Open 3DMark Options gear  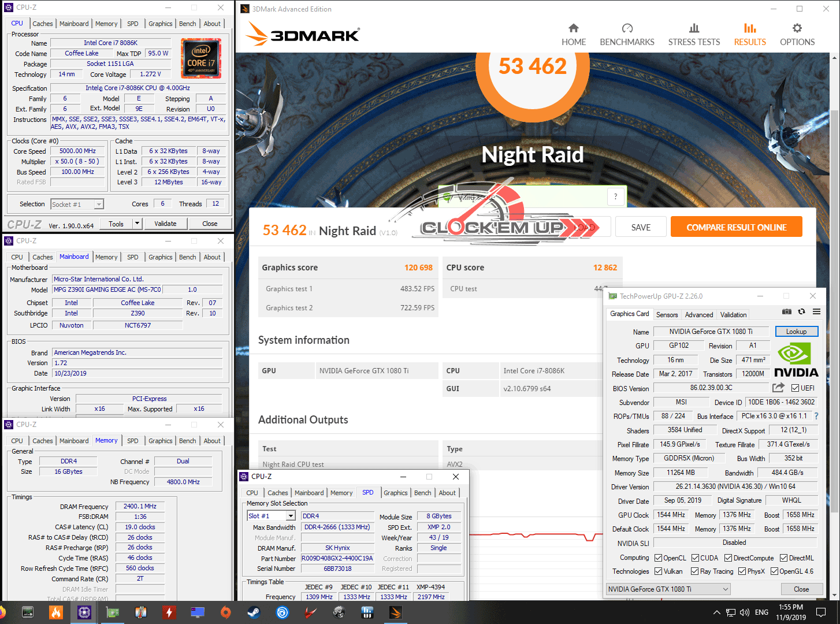tap(797, 35)
